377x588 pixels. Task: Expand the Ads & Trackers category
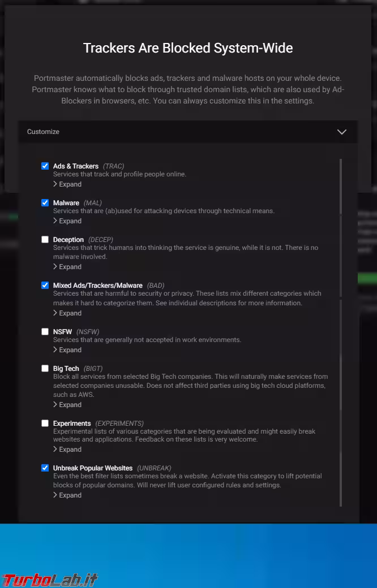67,184
